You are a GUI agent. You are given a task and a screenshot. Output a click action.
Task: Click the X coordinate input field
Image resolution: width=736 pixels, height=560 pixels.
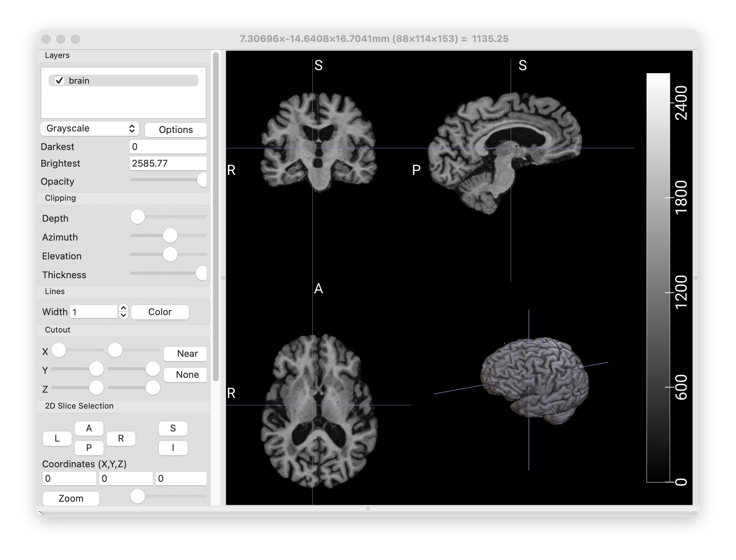click(69, 478)
